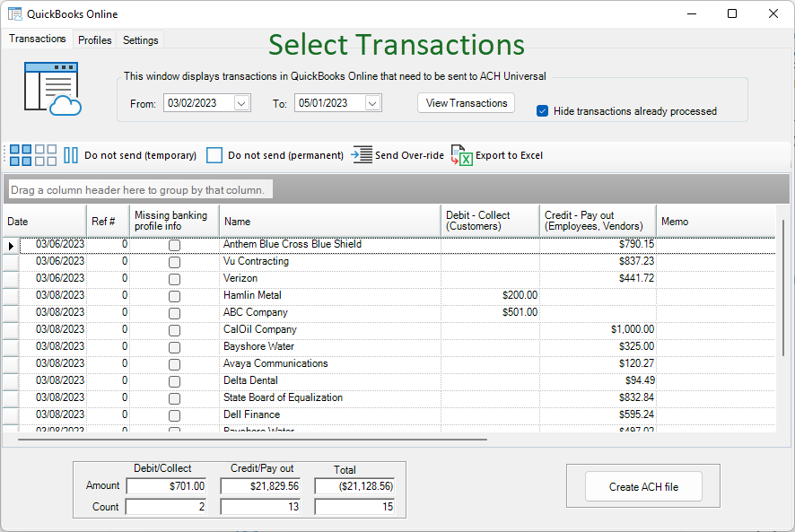795x532 pixels.
Task: Click the Total Amount field ($21,128.56)
Action: (x=354, y=486)
